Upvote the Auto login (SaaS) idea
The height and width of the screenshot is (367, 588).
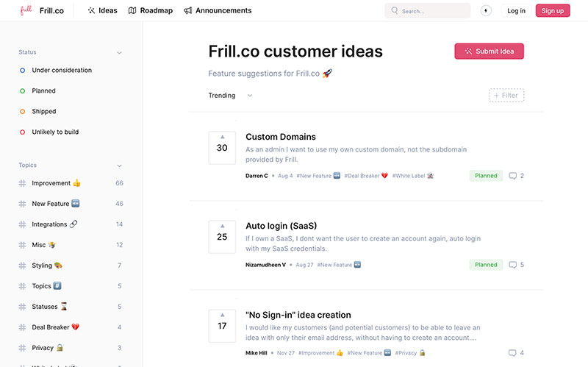pyautogui.click(x=222, y=237)
